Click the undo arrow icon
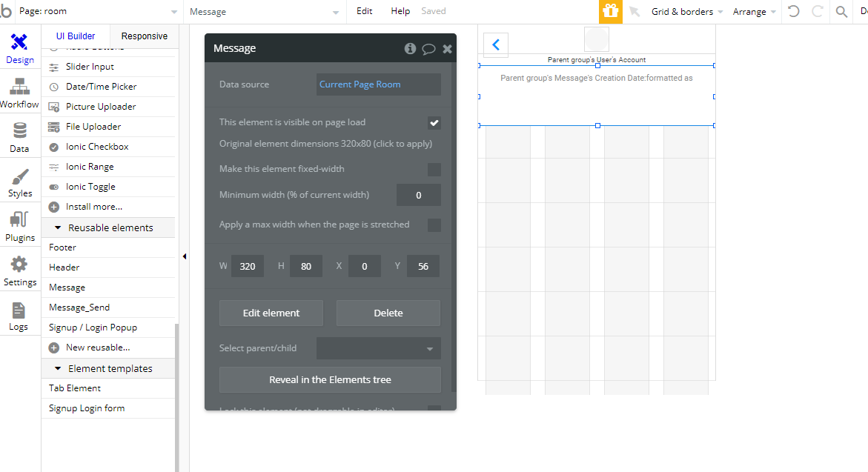 tap(794, 11)
